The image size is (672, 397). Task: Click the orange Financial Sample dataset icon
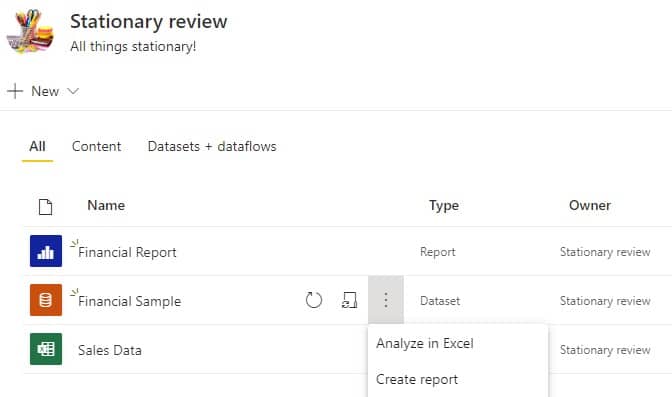pyautogui.click(x=46, y=300)
